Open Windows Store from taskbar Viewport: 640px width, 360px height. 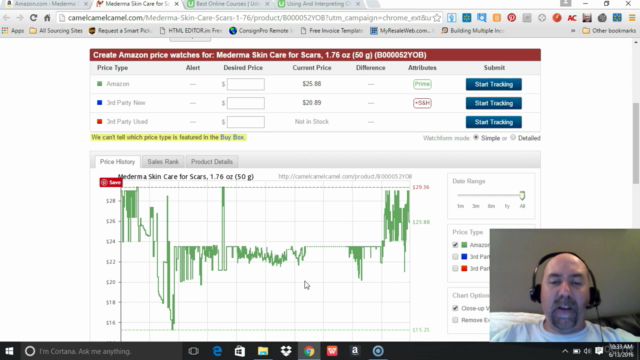pyautogui.click(x=240, y=351)
